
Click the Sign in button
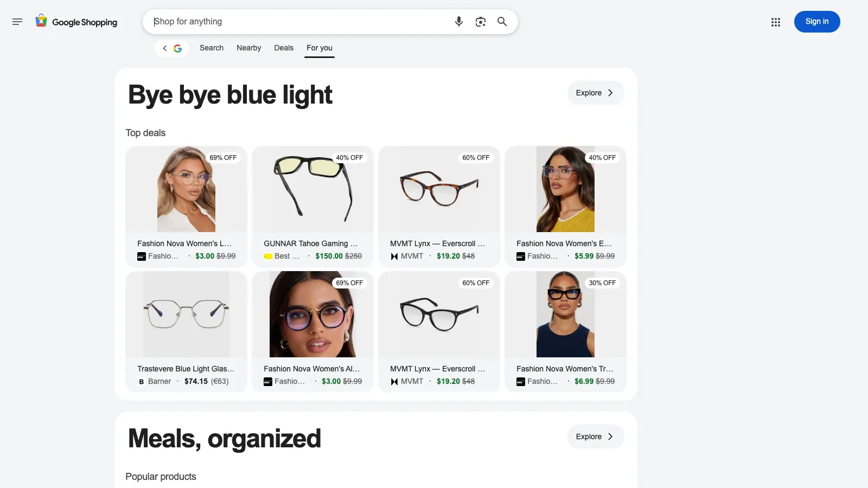(x=817, y=22)
